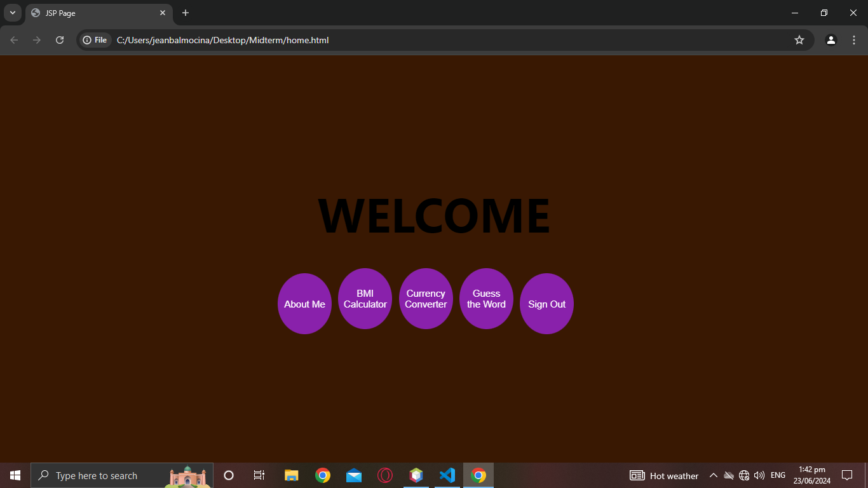The height and width of the screenshot is (488, 868).
Task: Open the BMI Calculator
Action: pyautogui.click(x=365, y=299)
